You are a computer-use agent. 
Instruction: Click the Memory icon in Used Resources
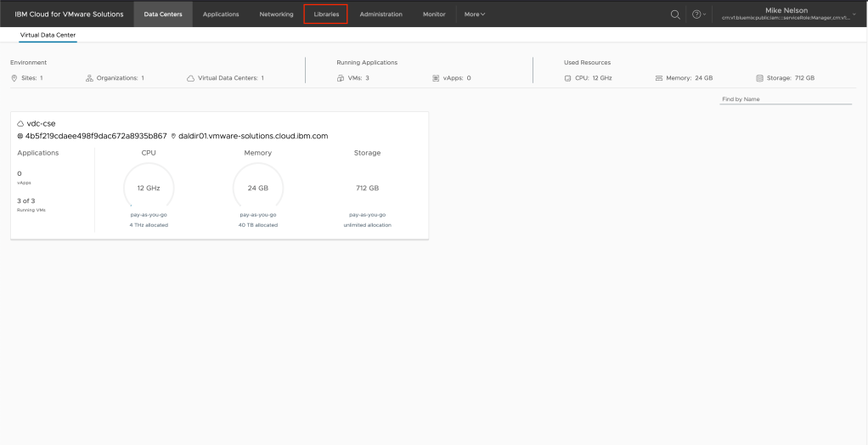(x=658, y=78)
